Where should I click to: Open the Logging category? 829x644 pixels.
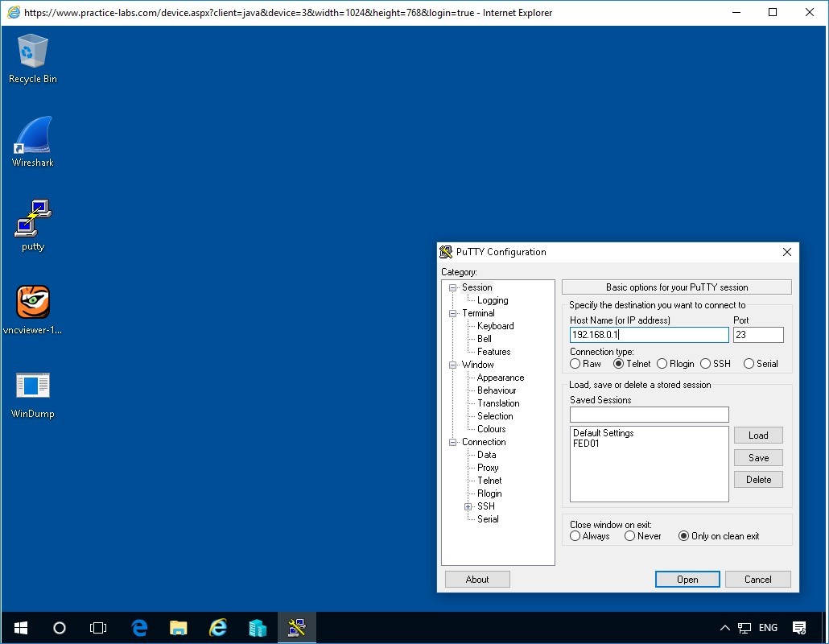(493, 300)
